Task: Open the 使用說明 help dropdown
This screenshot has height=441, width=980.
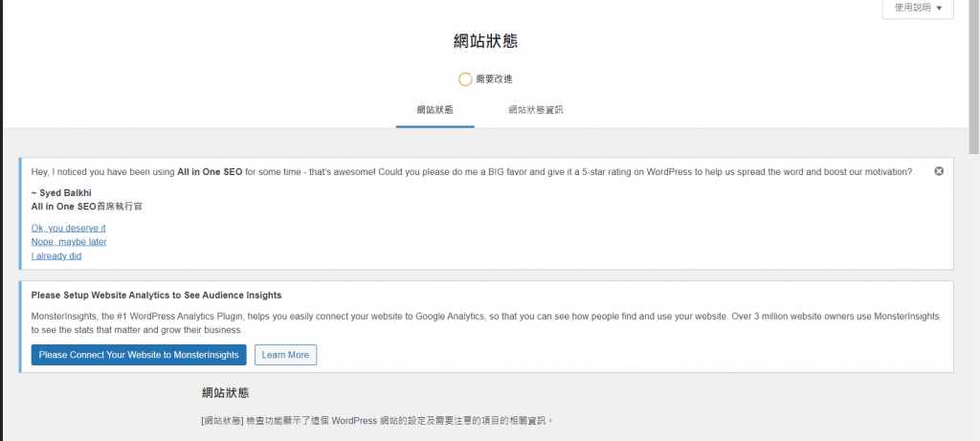Action: click(x=918, y=8)
